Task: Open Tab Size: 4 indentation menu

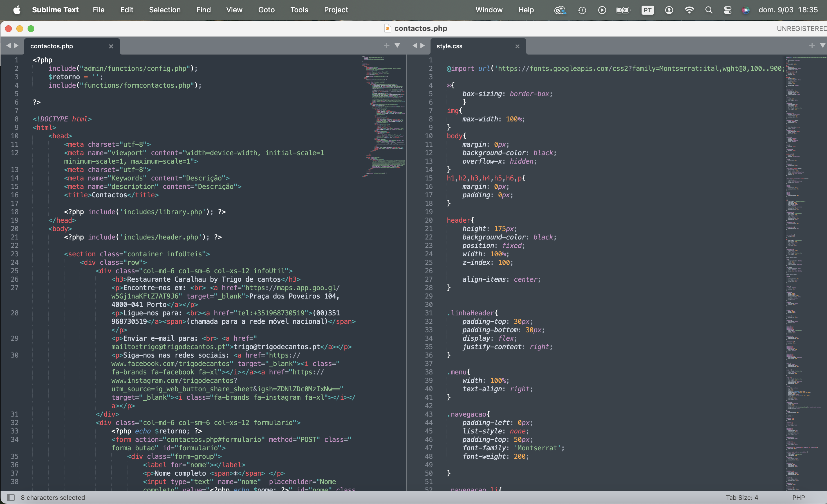Action: coord(742,497)
